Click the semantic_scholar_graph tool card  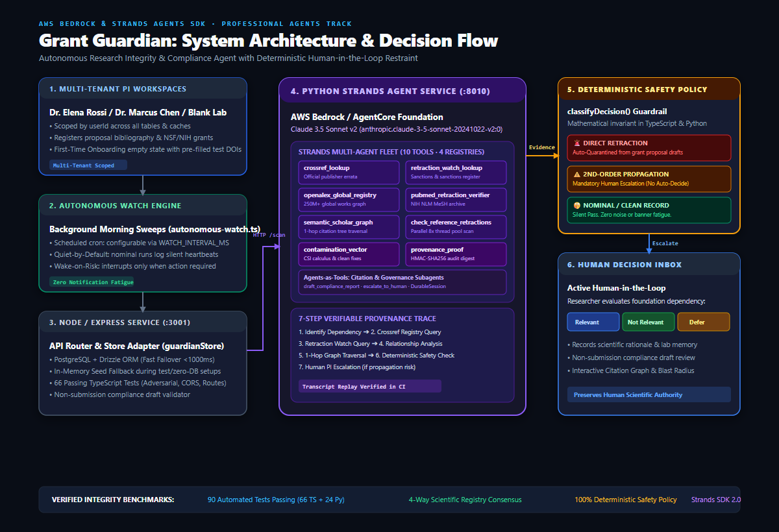point(349,227)
